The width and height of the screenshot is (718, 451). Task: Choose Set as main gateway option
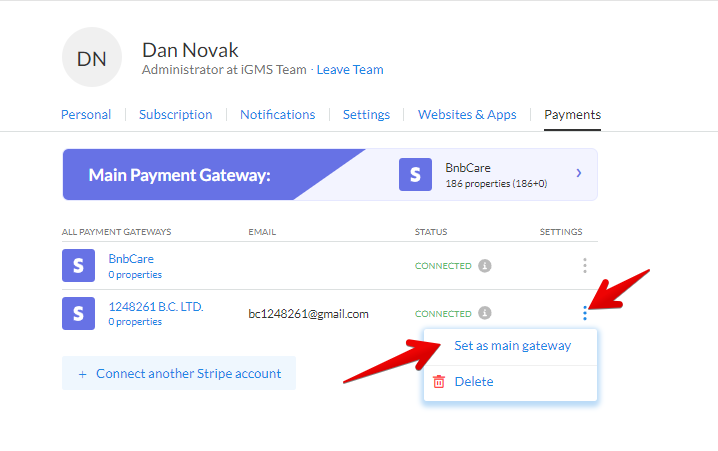(x=512, y=346)
